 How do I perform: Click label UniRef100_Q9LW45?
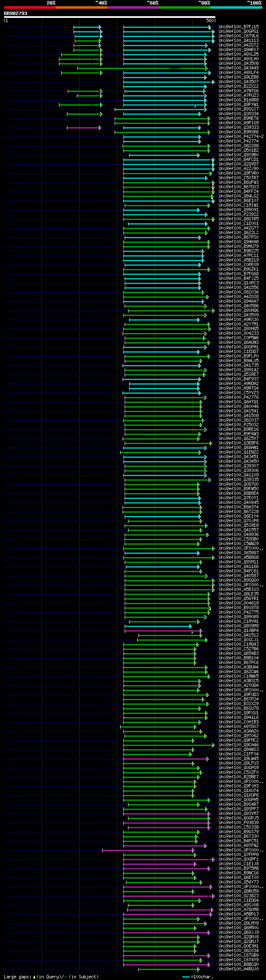239,758
